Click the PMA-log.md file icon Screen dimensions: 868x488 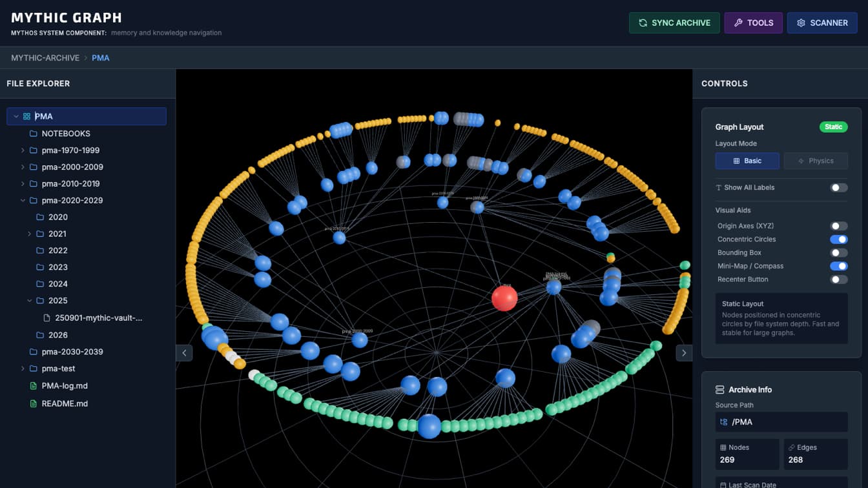click(34, 386)
